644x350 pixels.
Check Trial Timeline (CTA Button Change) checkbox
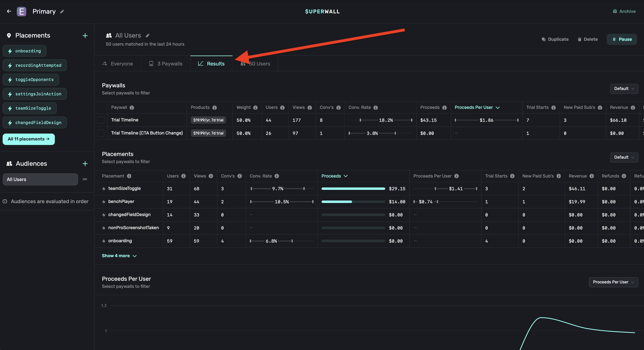click(x=101, y=133)
